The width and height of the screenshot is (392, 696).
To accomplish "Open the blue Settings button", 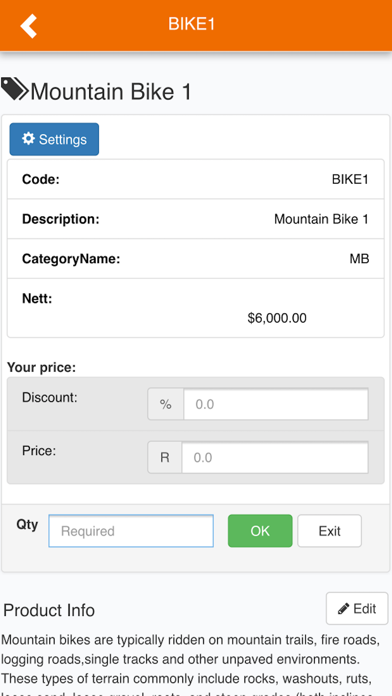I will coord(54,139).
